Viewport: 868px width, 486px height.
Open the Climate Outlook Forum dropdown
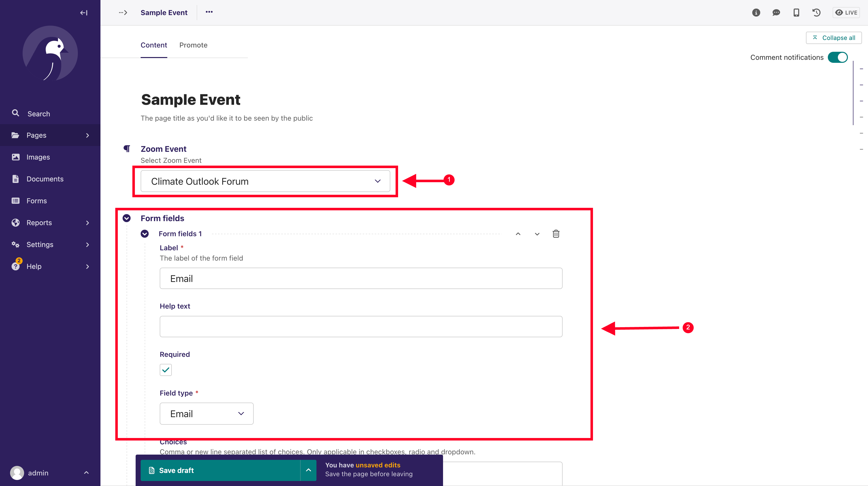[265, 181]
